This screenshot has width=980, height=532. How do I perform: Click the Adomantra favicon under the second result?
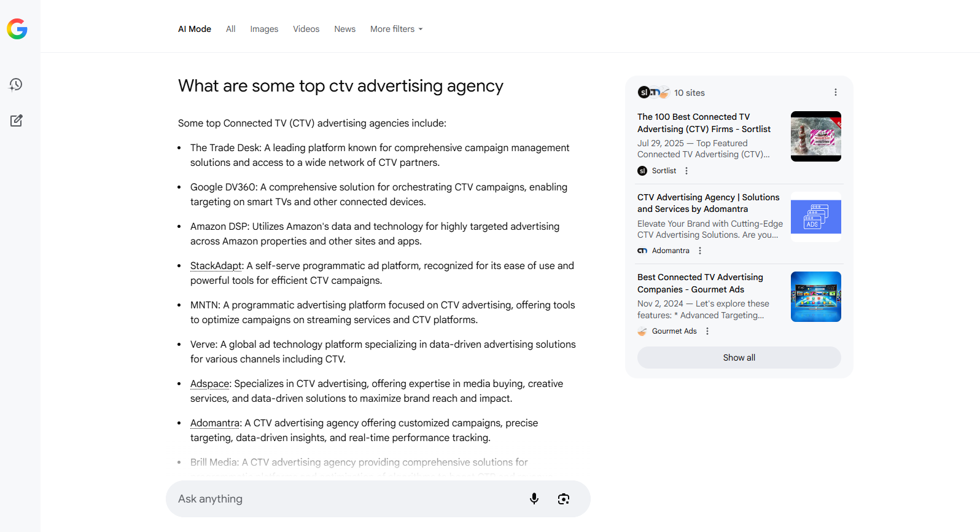click(x=642, y=251)
